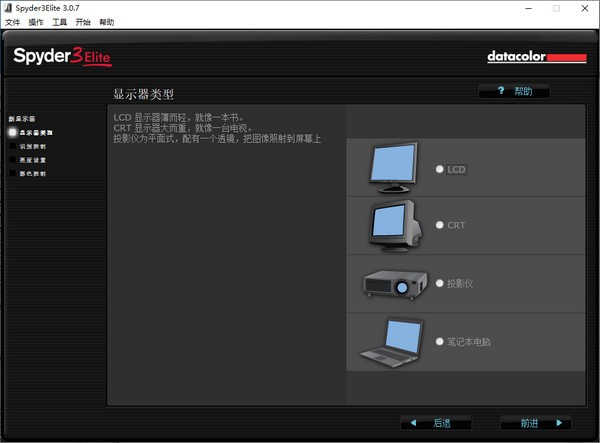
Task: Click the 显示器类型 page heading
Action: point(143,94)
